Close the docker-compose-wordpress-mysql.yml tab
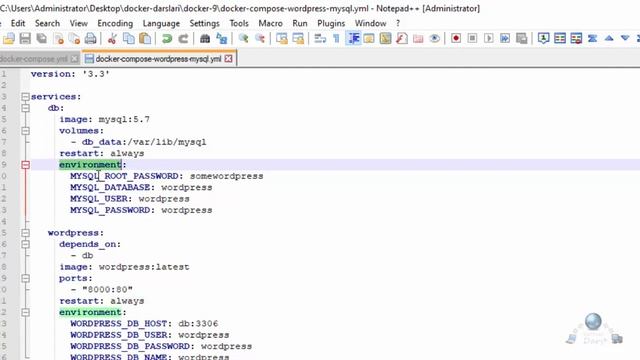The width and height of the screenshot is (640, 360). [x=229, y=59]
